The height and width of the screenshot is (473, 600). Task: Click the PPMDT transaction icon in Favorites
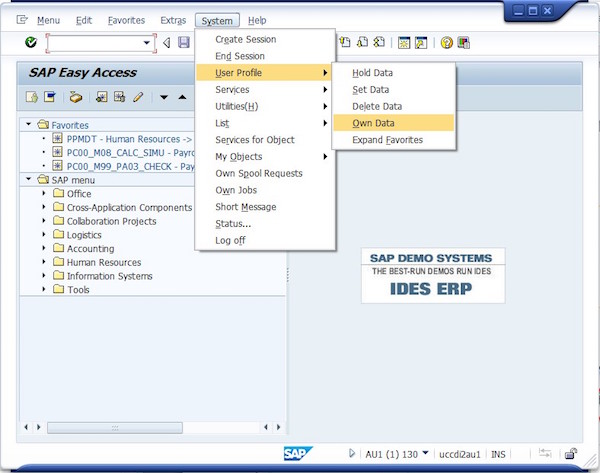pos(57,139)
